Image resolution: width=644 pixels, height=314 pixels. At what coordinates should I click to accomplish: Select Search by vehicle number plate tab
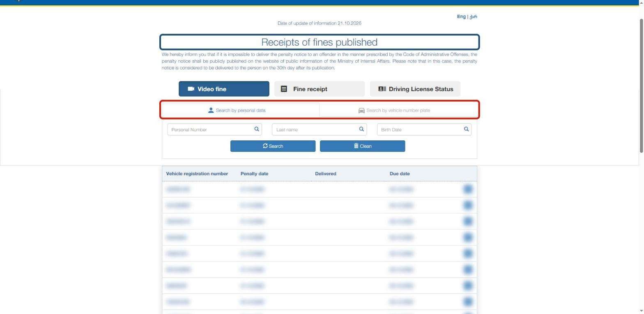[x=398, y=110]
